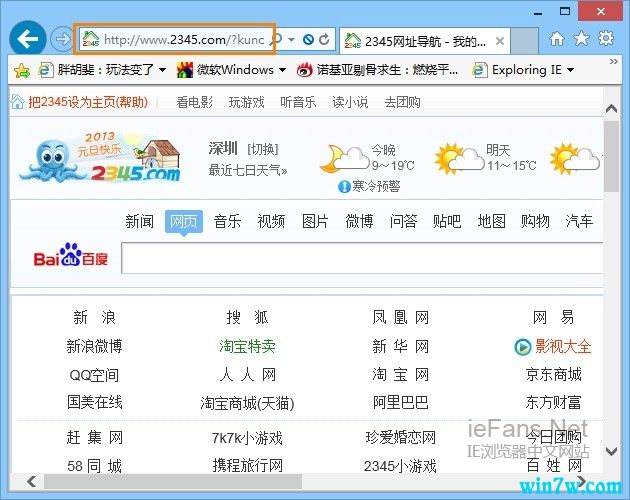This screenshot has height=500, width=630.
Task: Click the search magnifier in address bar
Action: 277,39
